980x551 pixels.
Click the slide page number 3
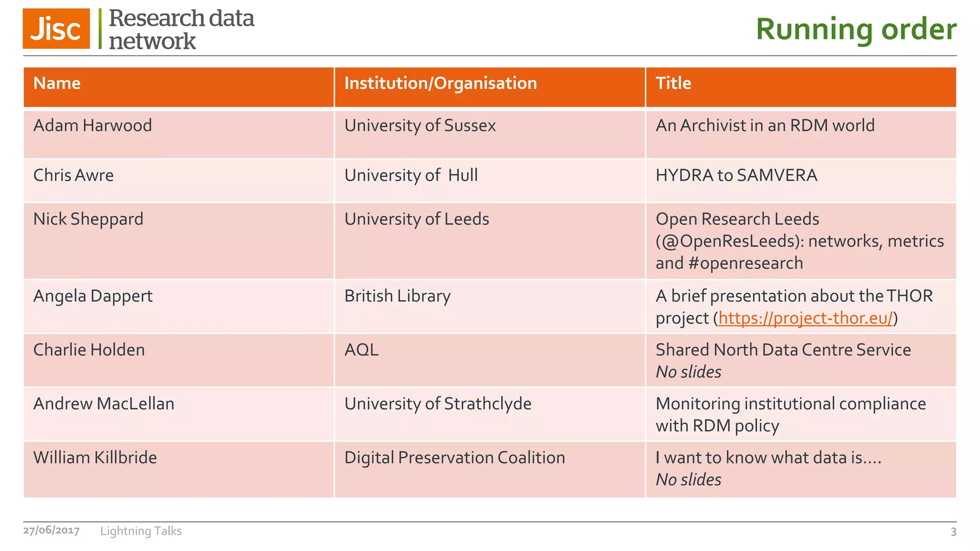coord(953,532)
